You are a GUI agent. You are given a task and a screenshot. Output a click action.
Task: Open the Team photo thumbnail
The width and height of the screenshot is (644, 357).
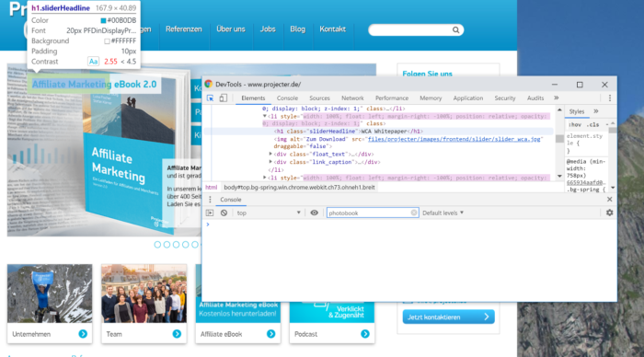144,294
